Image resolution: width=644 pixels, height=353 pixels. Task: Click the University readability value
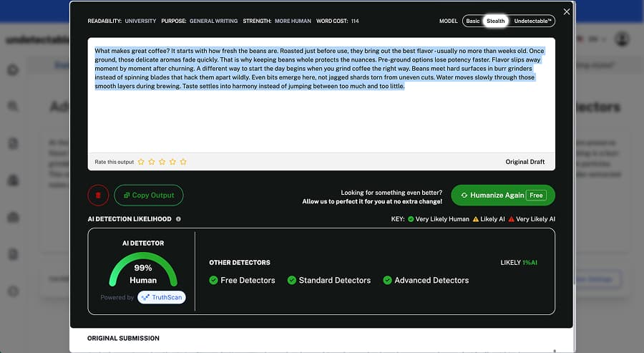tap(140, 21)
